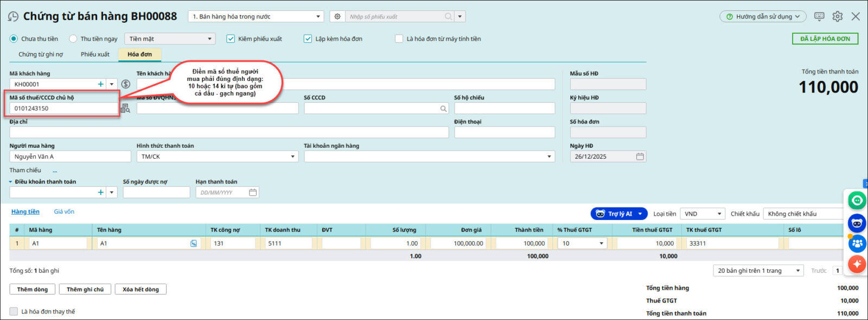Uncheck Kiêm phiếu xuất checkbox

231,39
